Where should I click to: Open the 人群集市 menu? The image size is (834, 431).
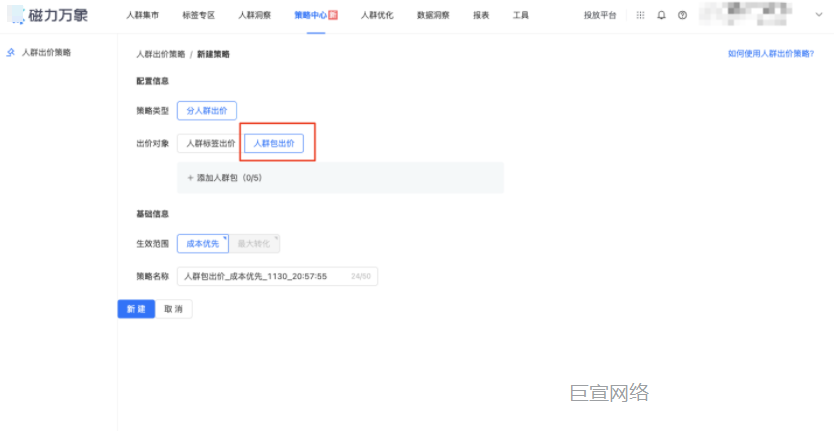point(142,15)
